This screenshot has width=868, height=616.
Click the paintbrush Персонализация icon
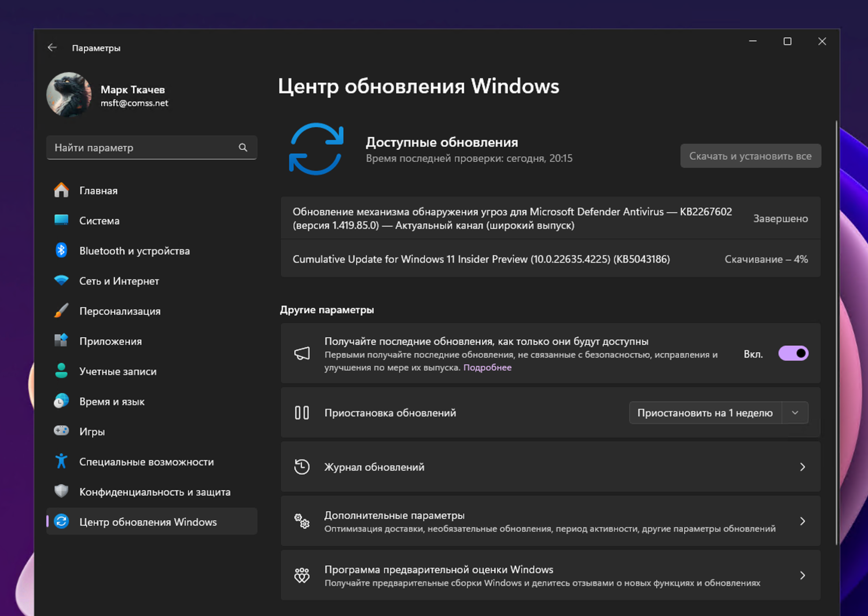coord(61,311)
